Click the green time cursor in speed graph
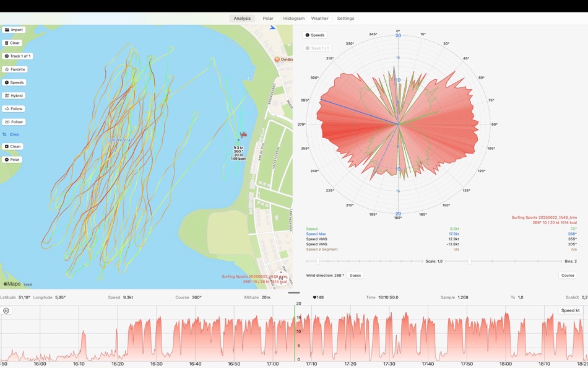 [295, 332]
